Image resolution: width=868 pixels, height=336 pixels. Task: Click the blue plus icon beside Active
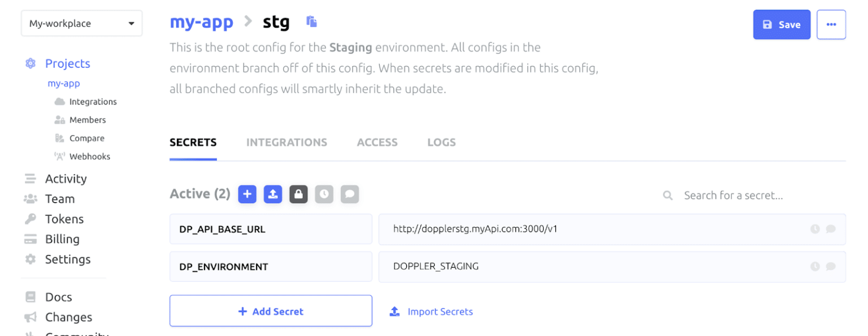tap(247, 194)
